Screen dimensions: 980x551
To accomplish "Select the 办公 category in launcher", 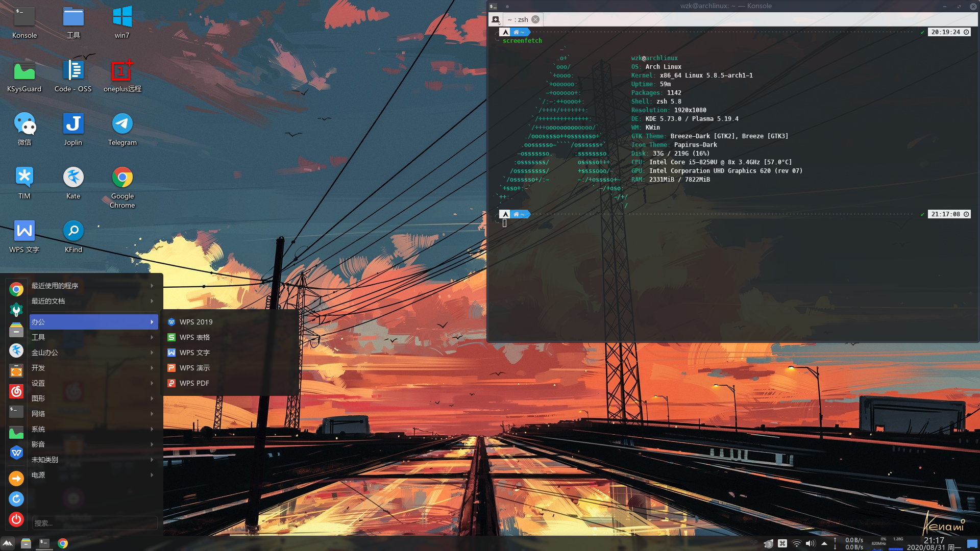I will click(x=93, y=322).
